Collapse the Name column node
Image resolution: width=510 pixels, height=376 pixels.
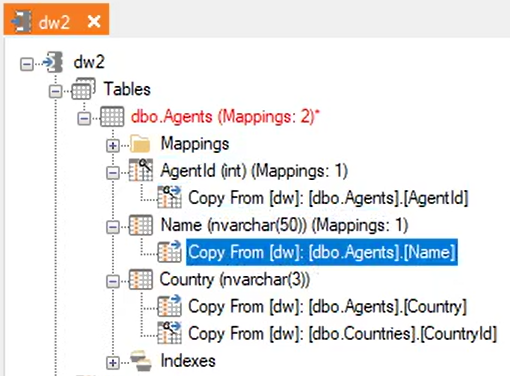coord(113,227)
